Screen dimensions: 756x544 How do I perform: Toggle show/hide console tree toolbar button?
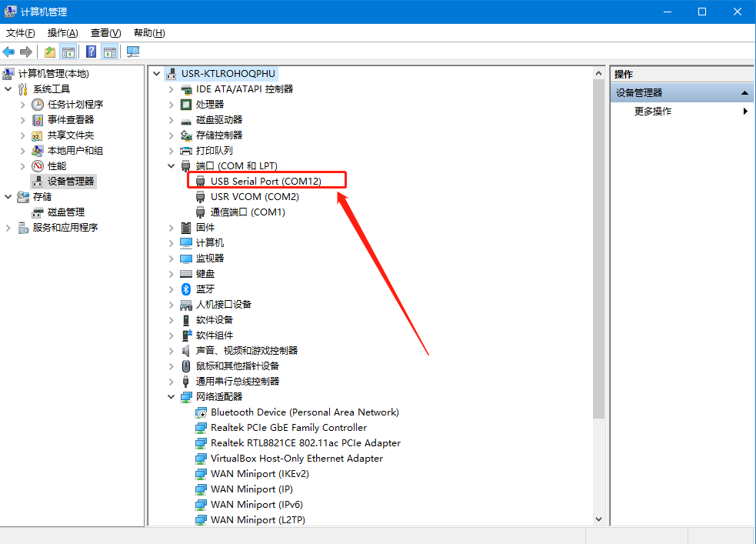pyautogui.click(x=68, y=52)
